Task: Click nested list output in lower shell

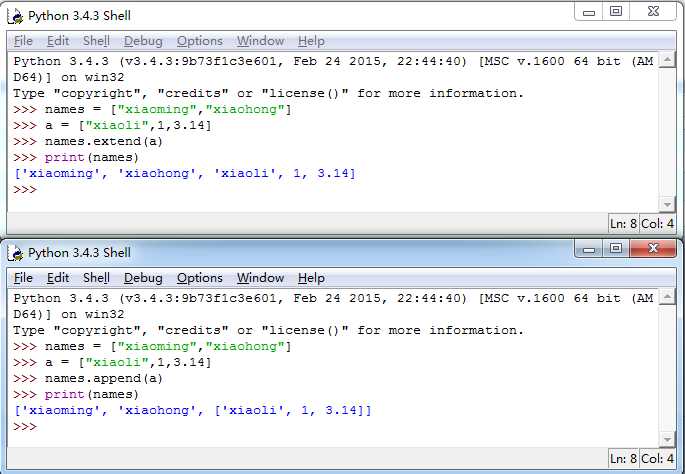Action: click(x=193, y=411)
